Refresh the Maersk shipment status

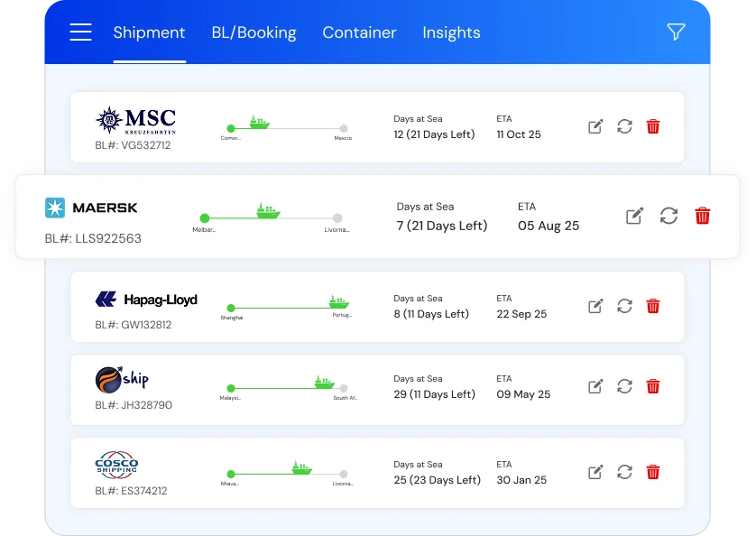(x=668, y=216)
